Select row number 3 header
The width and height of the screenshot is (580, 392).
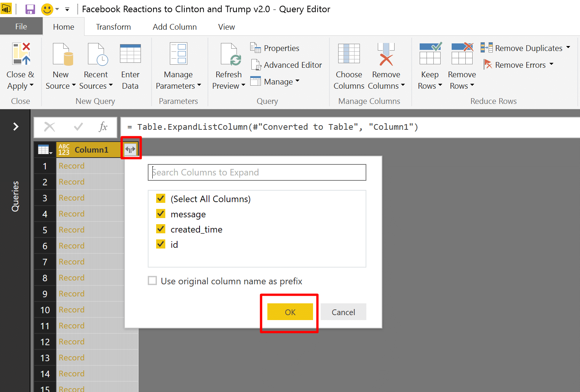45,198
